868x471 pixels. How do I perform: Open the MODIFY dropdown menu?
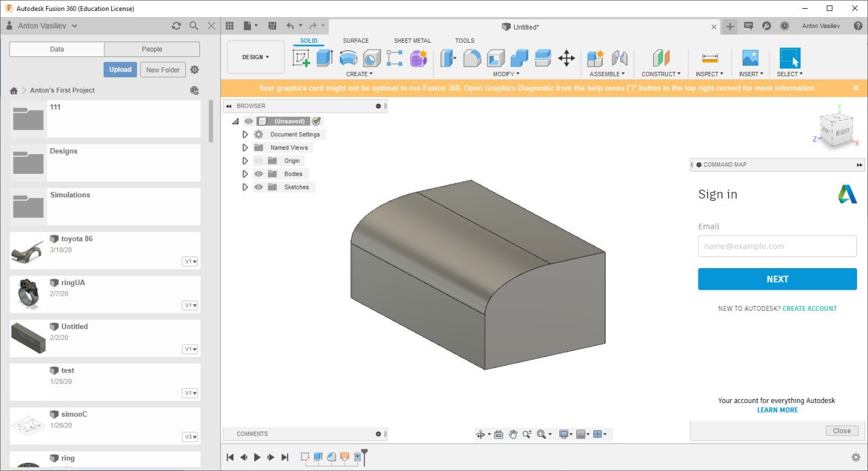[506, 74]
